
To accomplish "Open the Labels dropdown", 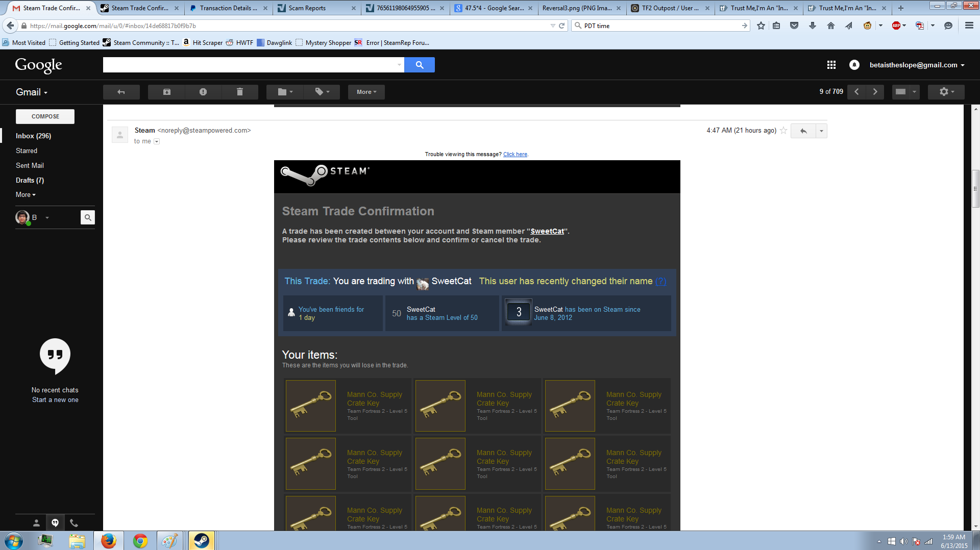I will coord(322,92).
